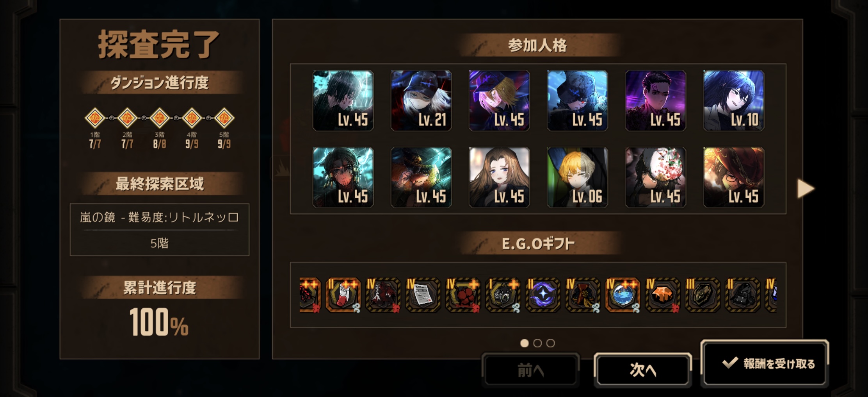The height and width of the screenshot is (397, 868).
Task: Click the 1階 floor progress diamond marker
Action: pyautogui.click(x=95, y=118)
